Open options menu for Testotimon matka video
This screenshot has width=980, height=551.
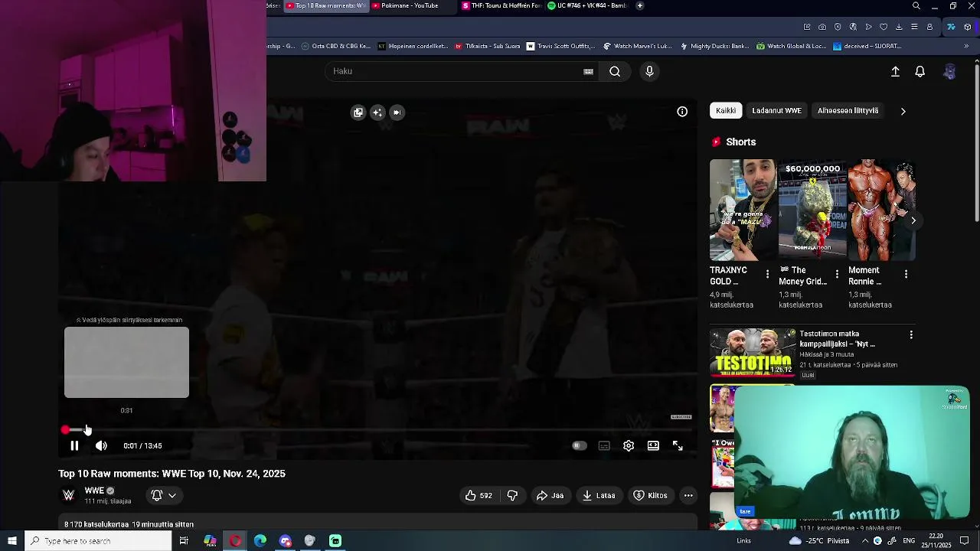pyautogui.click(x=911, y=335)
